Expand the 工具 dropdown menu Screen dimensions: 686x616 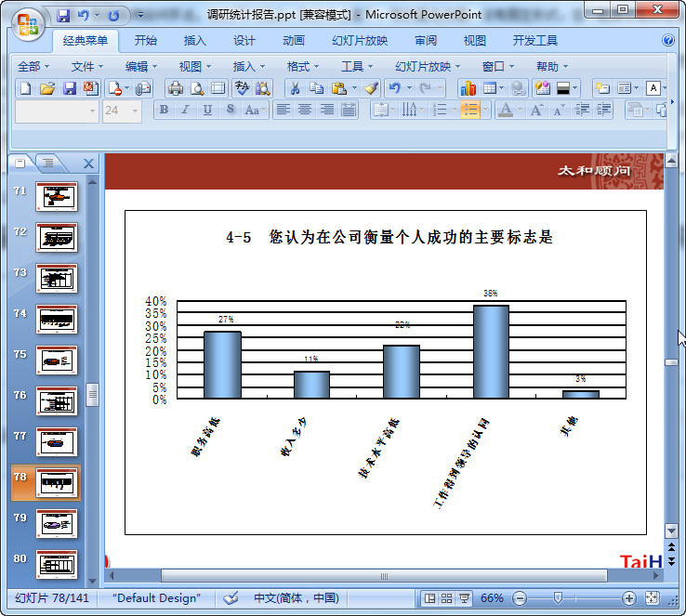click(357, 67)
